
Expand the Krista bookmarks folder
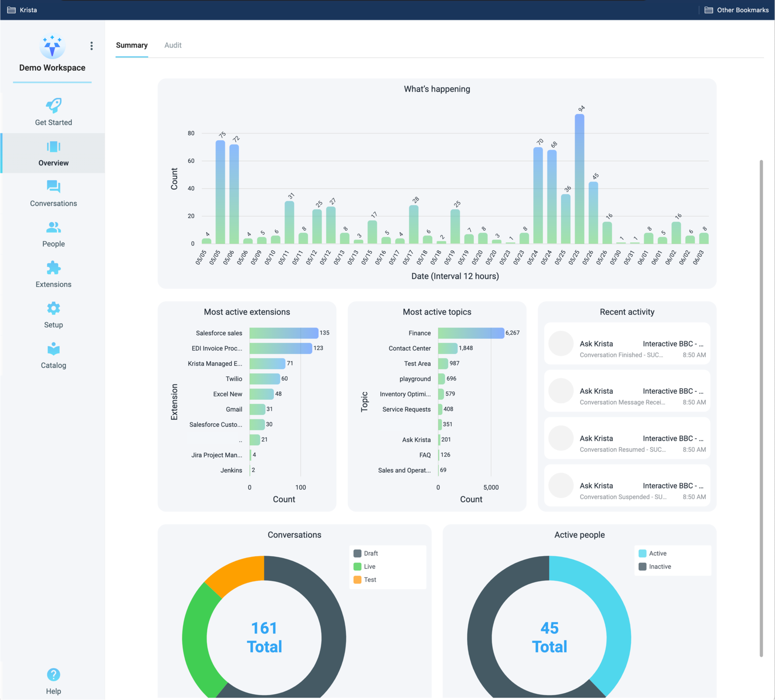(22, 10)
